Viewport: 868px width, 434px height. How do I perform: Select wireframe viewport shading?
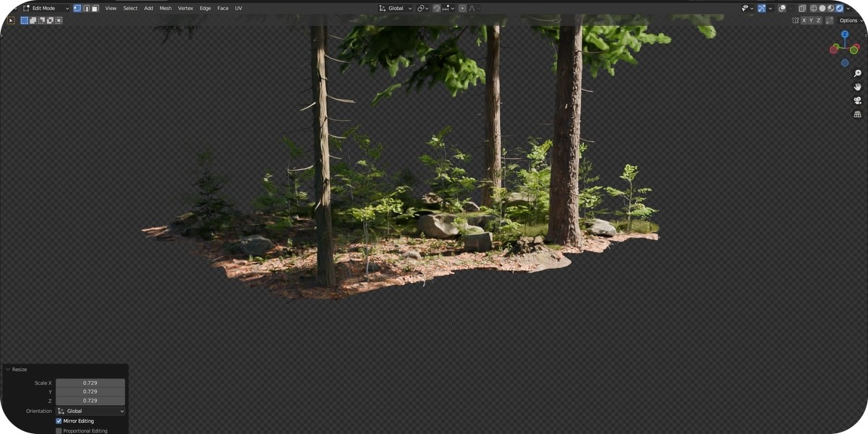(x=814, y=9)
